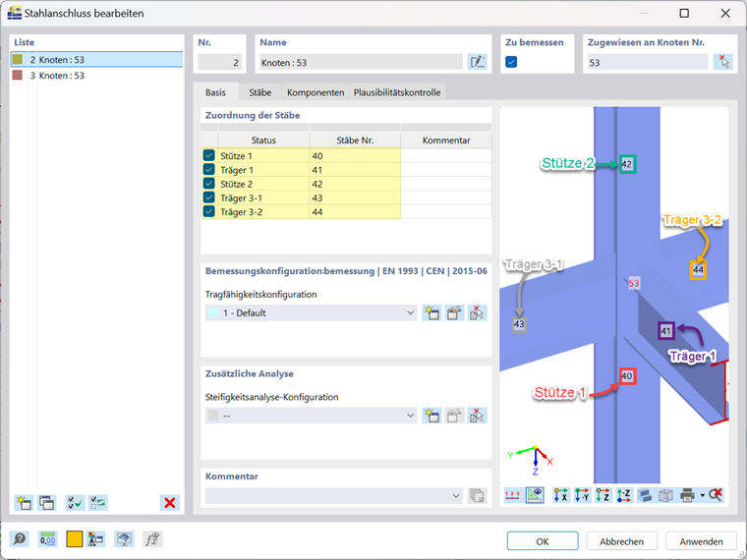The height and width of the screenshot is (560, 747).
Task: Uncheck the Träger 3-2 row checkbox
Action: [x=208, y=211]
